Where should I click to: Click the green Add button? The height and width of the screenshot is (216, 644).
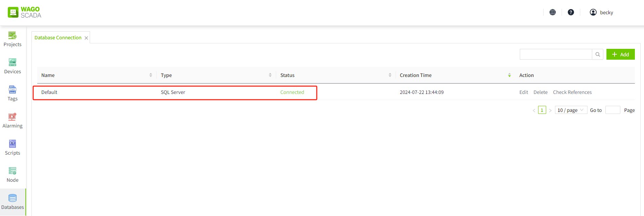tap(620, 54)
